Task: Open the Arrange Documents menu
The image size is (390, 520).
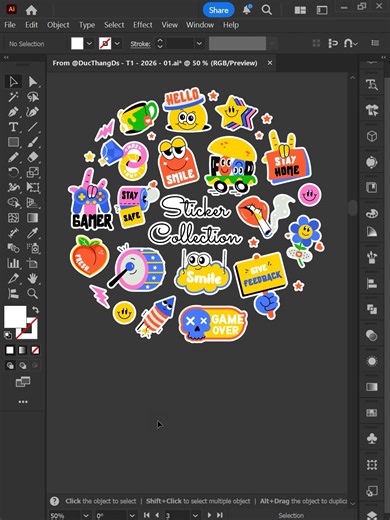Action: point(300,10)
